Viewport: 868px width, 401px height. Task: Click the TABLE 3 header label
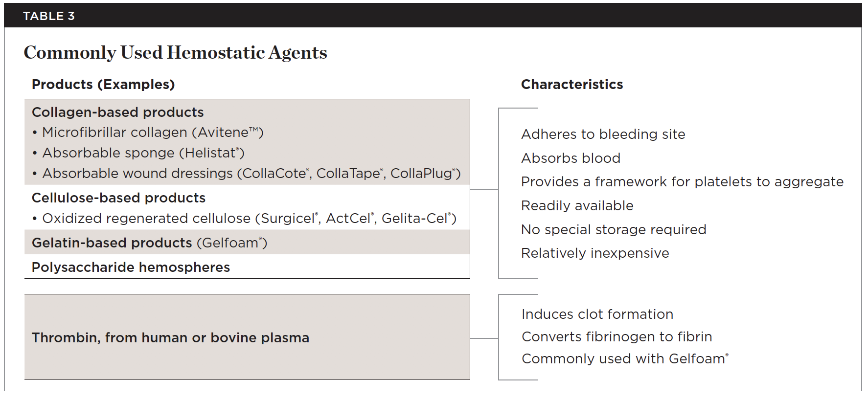48,16
